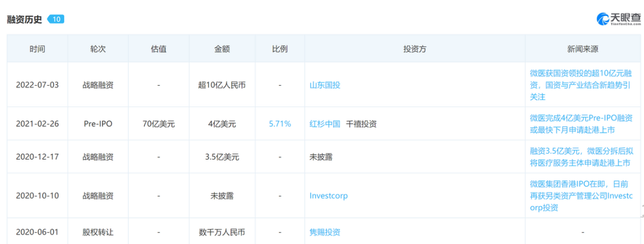This screenshot has height=244, width=644.
Task: Click the 天眼查 logo icon
Action: (x=603, y=19)
